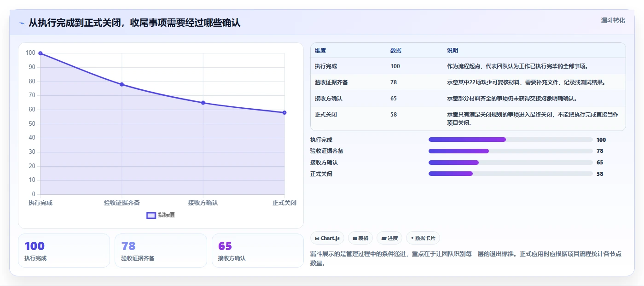Click the page title 从执行完成到正式关闭
The height and width of the screenshot is (286, 644).
134,23
